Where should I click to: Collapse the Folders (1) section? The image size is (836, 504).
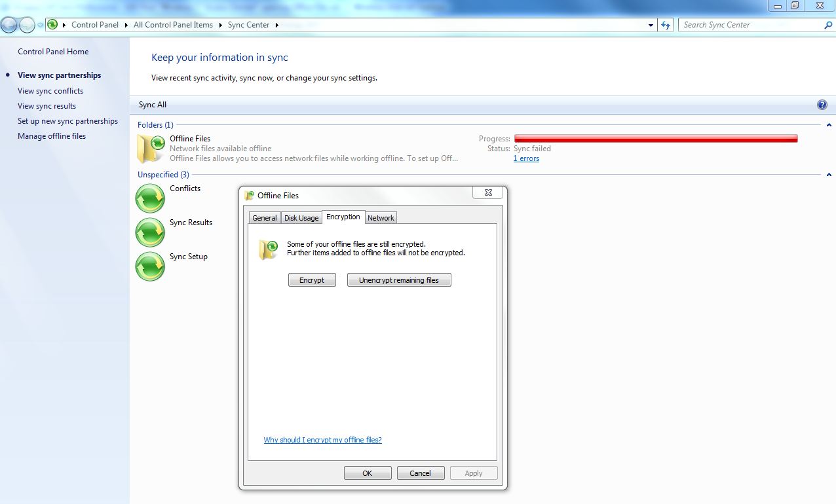click(829, 124)
